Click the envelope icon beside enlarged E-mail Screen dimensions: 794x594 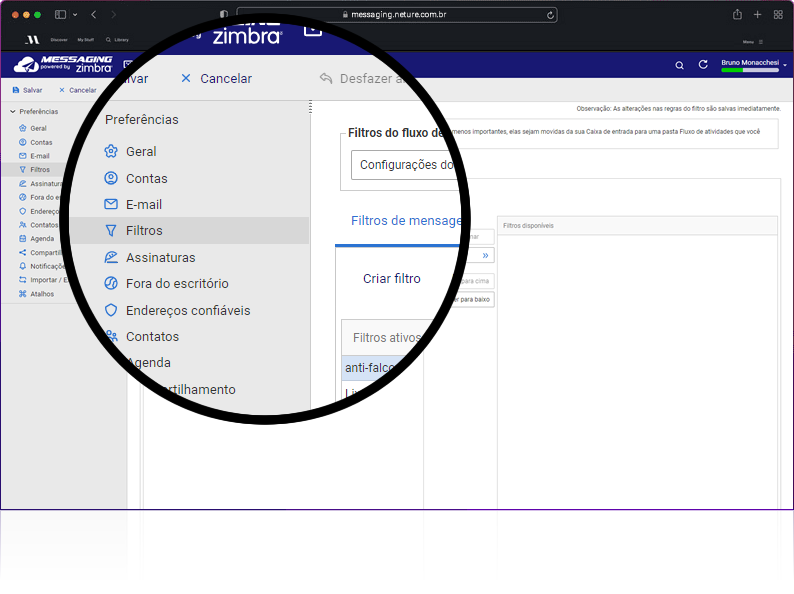(111, 204)
